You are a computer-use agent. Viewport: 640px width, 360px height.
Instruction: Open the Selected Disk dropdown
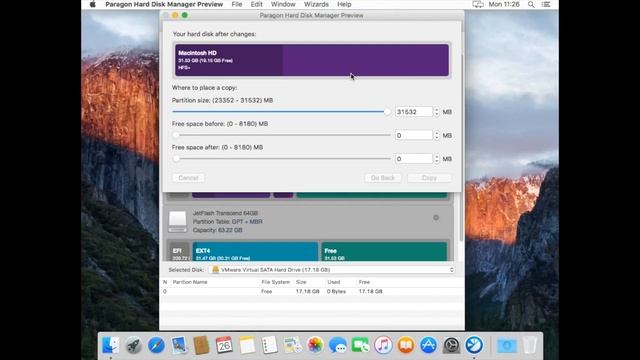332,270
